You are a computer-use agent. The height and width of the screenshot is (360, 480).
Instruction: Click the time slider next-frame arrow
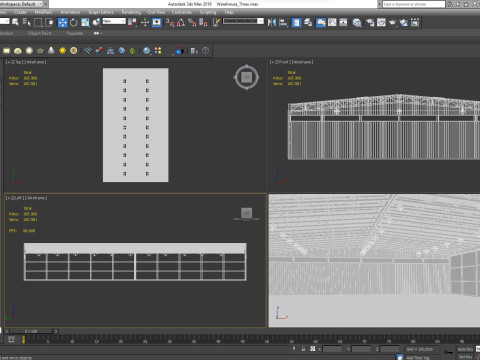coord(56,331)
